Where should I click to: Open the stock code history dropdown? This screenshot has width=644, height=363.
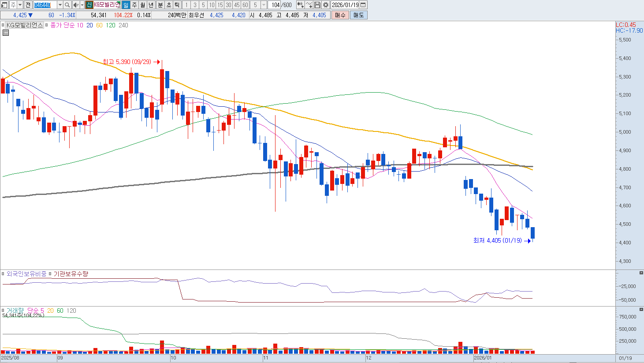pos(60,5)
